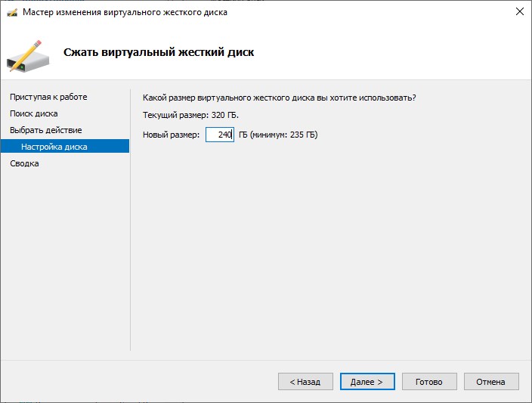Click the 'Текущий размер: 320 ГБ' text
Viewport: 532px width, 403px height.
[189, 115]
